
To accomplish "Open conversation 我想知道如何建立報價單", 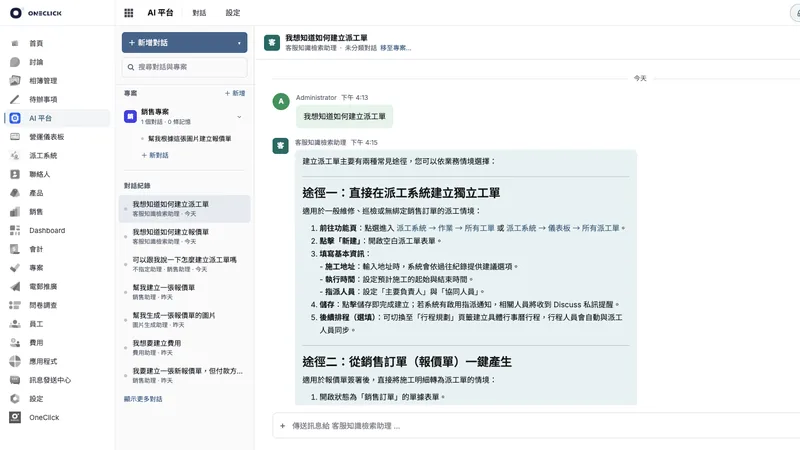I will pos(185,236).
